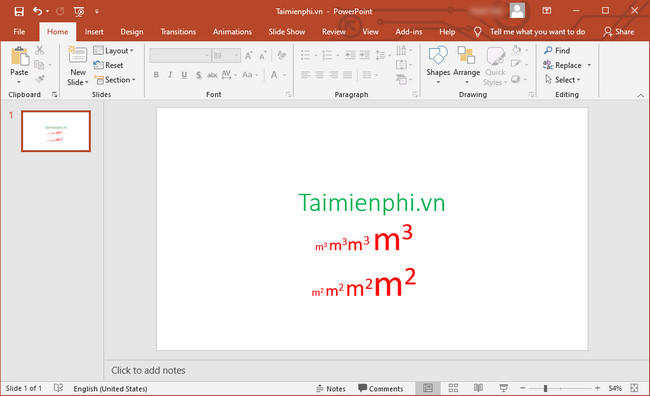The image size is (650, 396).
Task: Open Character Spacing options
Action: (229, 75)
